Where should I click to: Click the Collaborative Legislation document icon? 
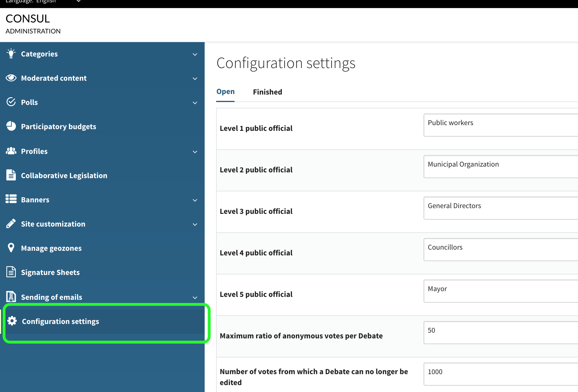pos(11,175)
